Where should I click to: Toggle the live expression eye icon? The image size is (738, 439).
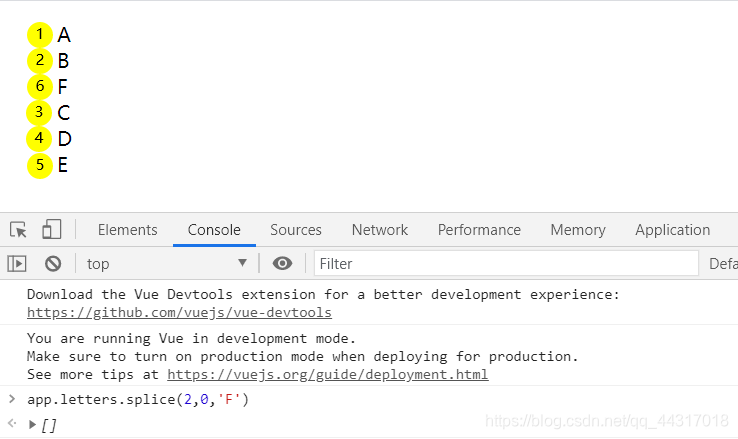point(282,263)
